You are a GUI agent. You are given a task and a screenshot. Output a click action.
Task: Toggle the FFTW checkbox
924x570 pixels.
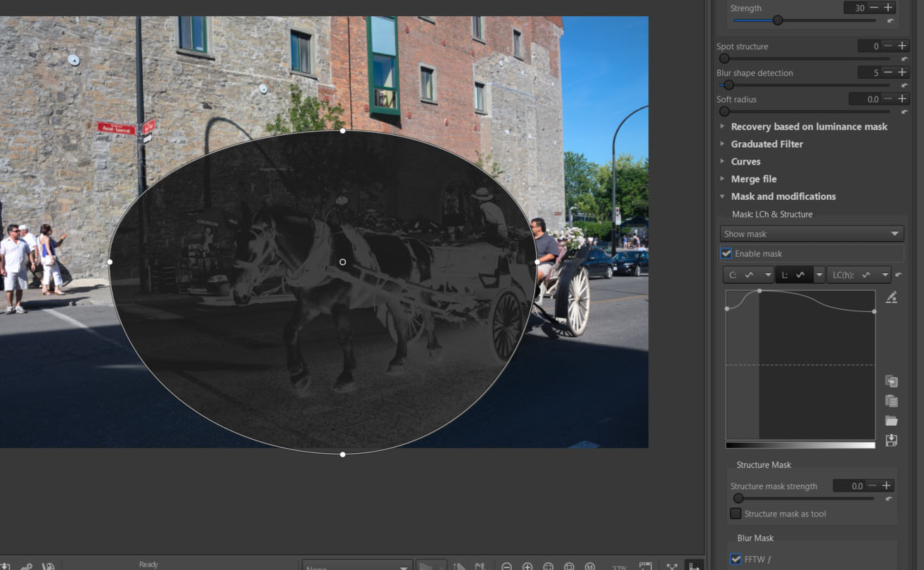(736, 559)
